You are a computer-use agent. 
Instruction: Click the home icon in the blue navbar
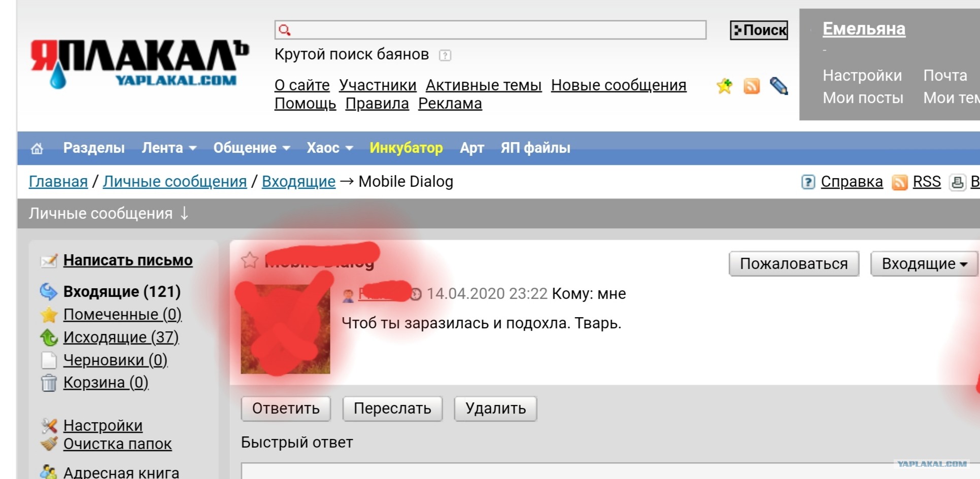pos(37,149)
